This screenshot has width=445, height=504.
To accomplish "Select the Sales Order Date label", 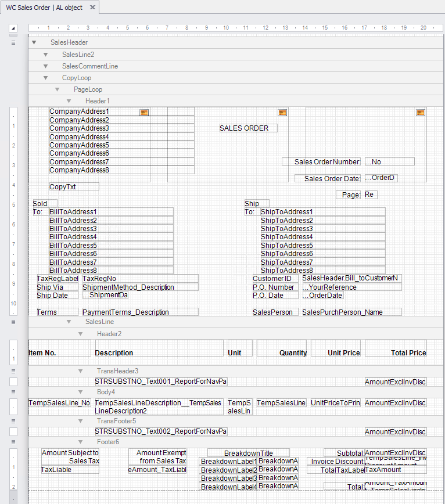I will tap(328, 178).
